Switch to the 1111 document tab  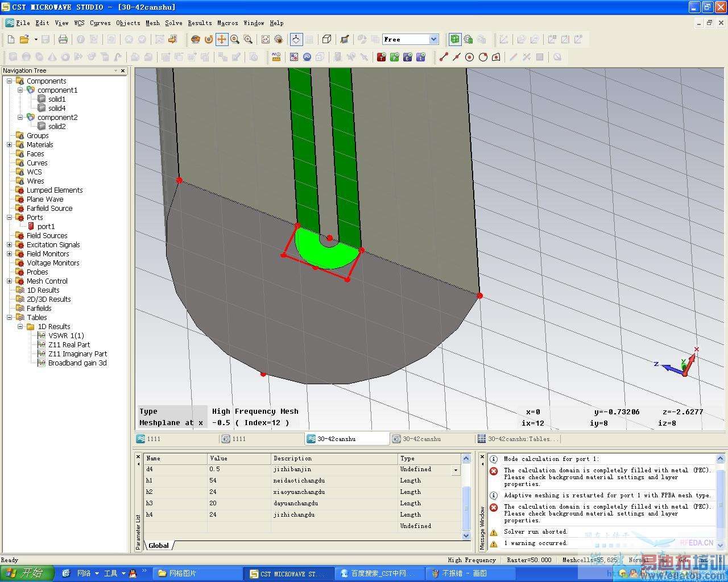click(x=154, y=439)
